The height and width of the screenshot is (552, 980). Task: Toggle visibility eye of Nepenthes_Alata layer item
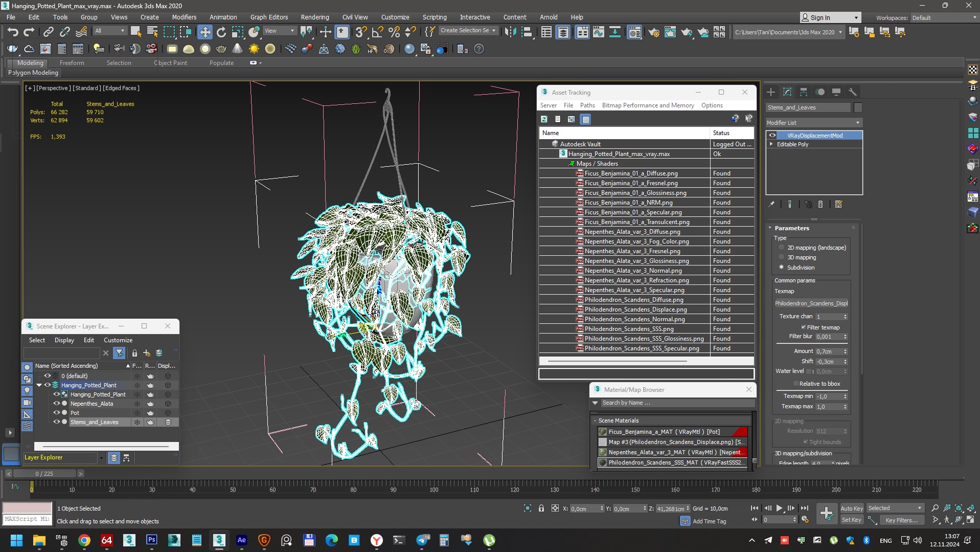tap(56, 404)
